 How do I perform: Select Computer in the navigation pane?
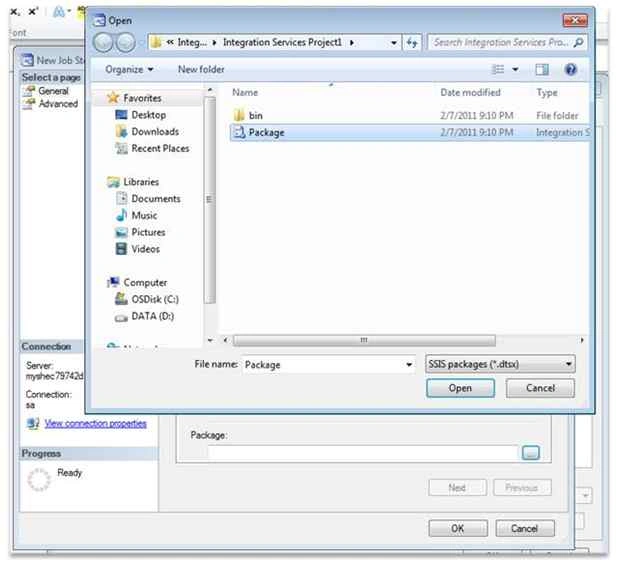(145, 283)
